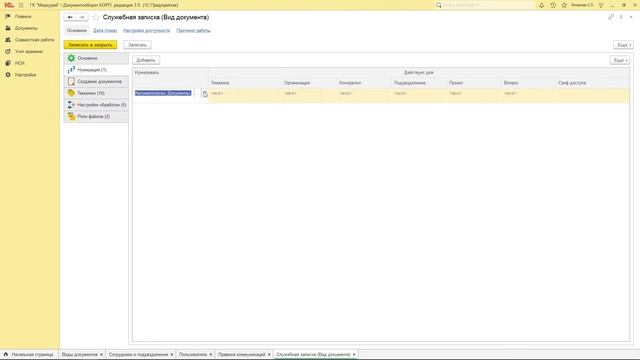Viewport: 640px width, 360px height.
Task: Open the НСИ section in the sidebar
Action: tap(20, 63)
